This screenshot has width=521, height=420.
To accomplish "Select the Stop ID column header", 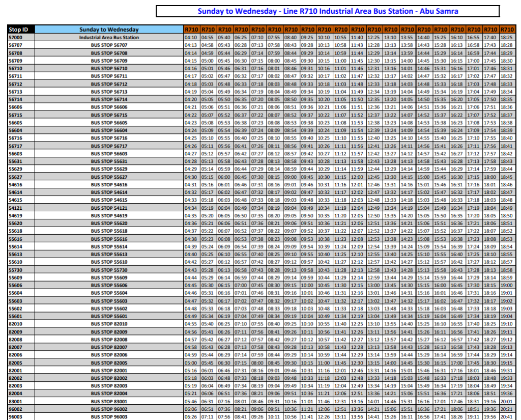I will pyautogui.click(x=18, y=30).
